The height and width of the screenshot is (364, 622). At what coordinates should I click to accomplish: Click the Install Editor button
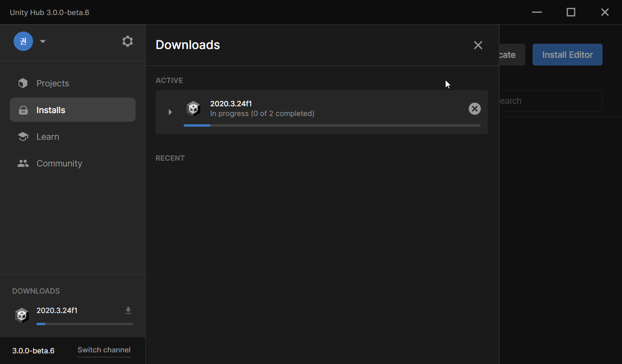tap(568, 55)
